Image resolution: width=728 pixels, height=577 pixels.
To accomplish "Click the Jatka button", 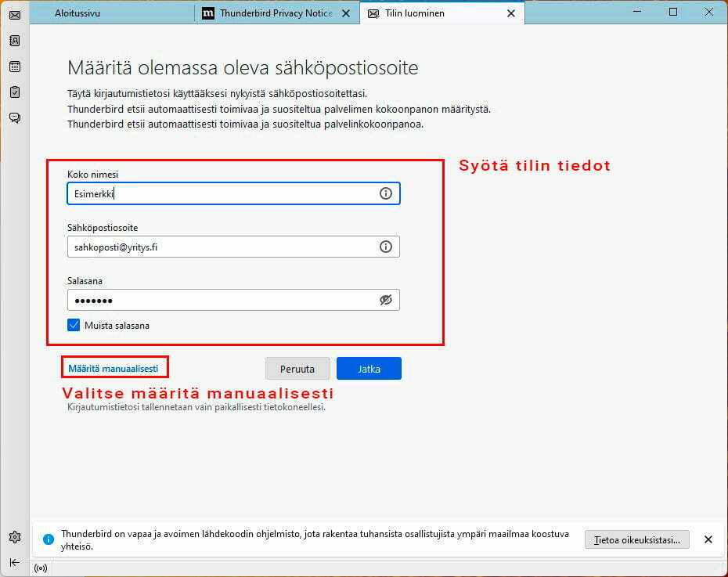I will (369, 369).
